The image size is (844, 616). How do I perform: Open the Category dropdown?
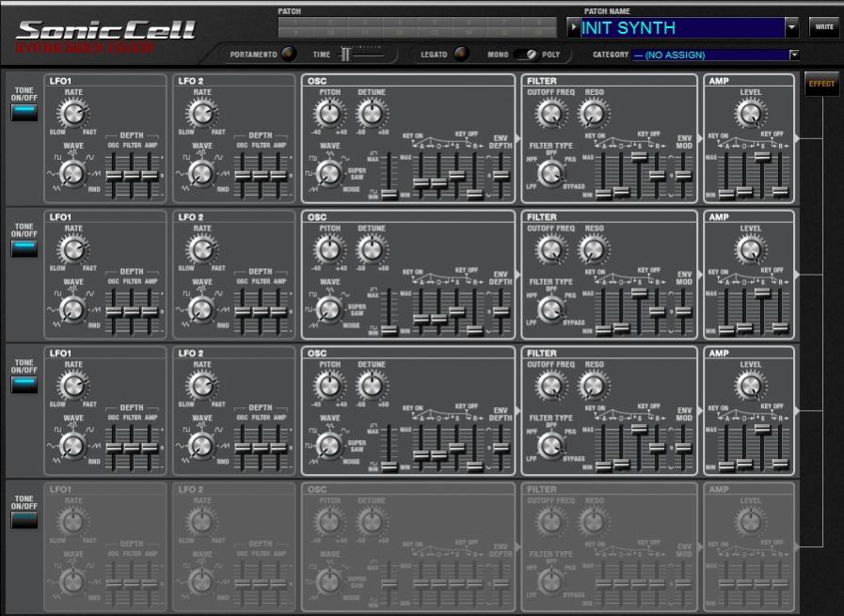(x=794, y=55)
